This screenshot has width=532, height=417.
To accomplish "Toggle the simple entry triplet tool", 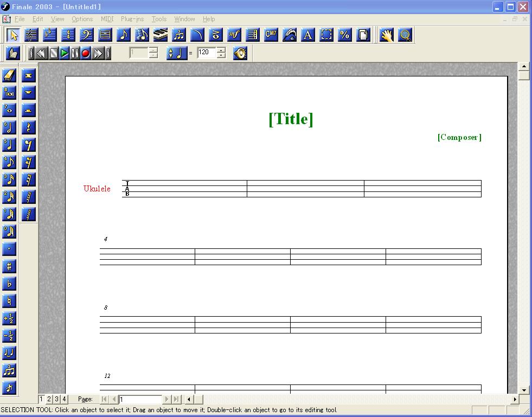I will click(x=9, y=370).
